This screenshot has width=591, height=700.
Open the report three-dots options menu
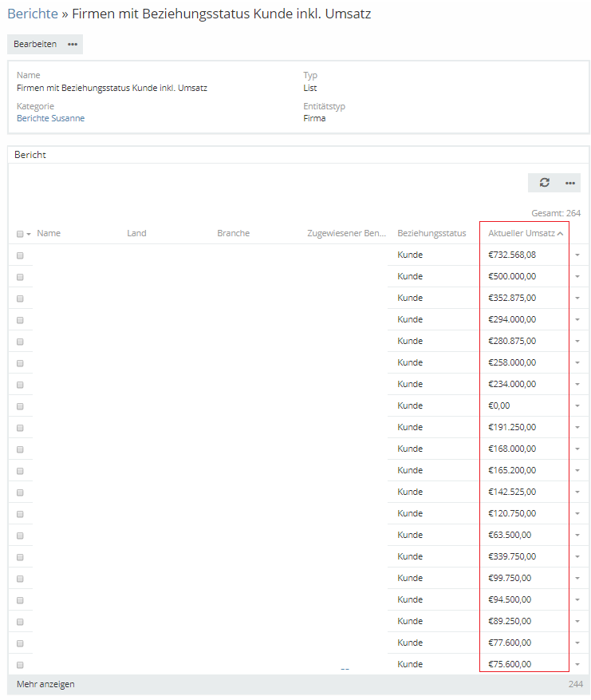tap(570, 183)
